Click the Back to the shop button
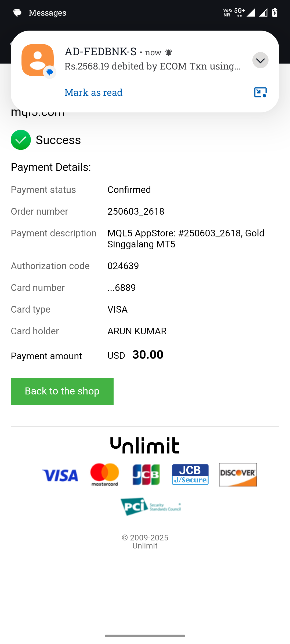The width and height of the screenshot is (290, 644). pyautogui.click(x=62, y=391)
